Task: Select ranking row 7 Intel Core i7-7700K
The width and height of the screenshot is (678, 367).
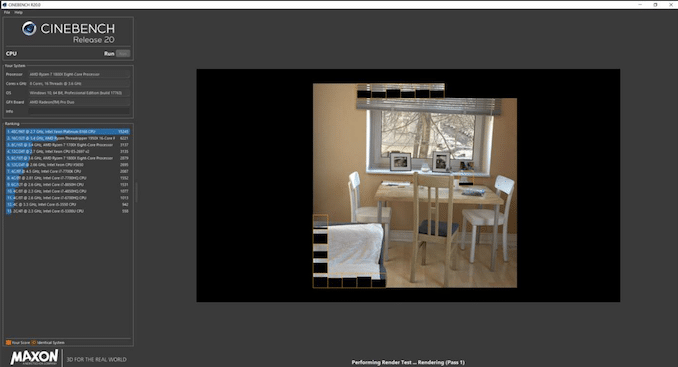Action: 67,171
